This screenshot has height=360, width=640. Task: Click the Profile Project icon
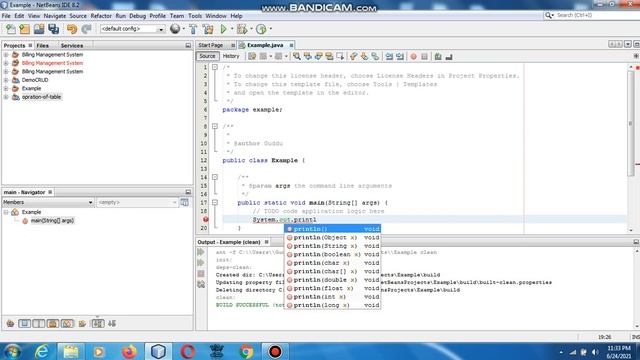coord(261,29)
